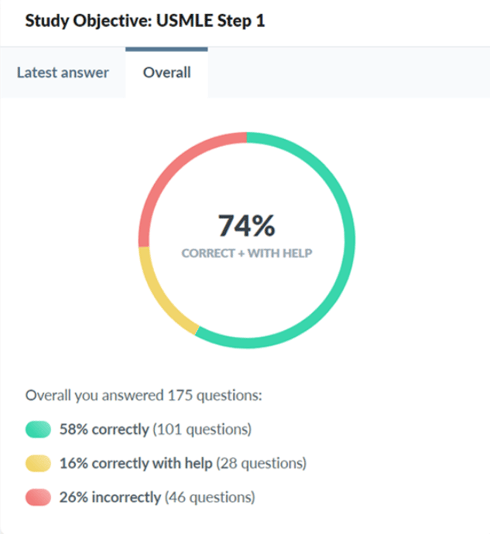The width and height of the screenshot is (490, 534).
Task: Click the CORRECT + WITH HELP label
Action: [247, 253]
